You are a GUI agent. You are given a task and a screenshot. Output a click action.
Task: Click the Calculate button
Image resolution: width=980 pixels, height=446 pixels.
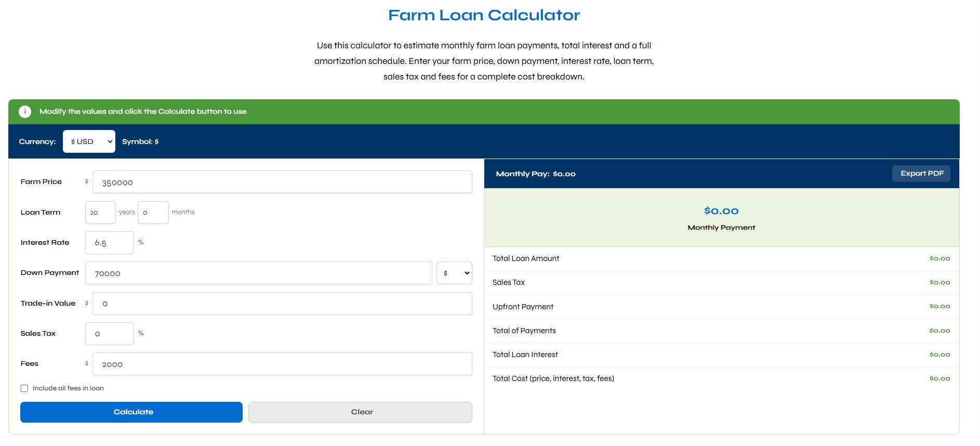[x=131, y=412]
